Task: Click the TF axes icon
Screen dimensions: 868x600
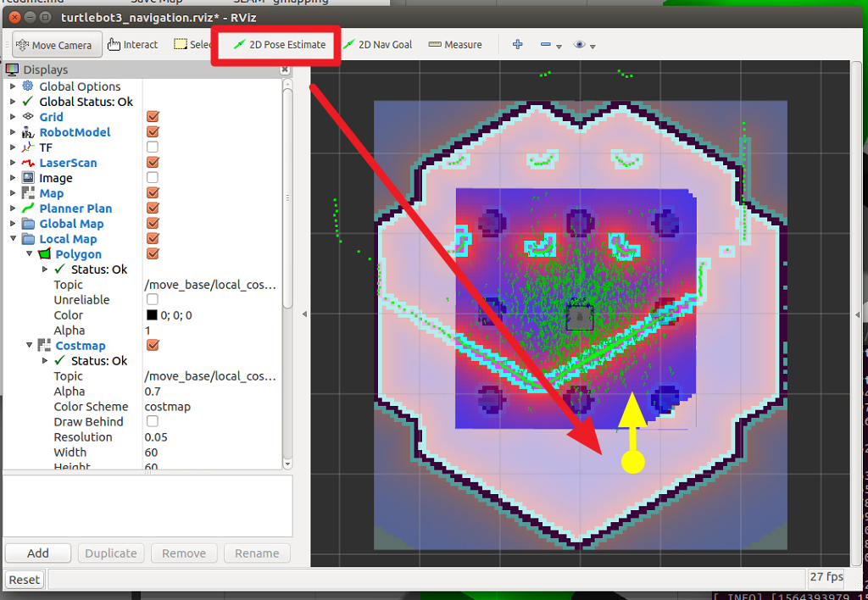Action: click(x=28, y=147)
